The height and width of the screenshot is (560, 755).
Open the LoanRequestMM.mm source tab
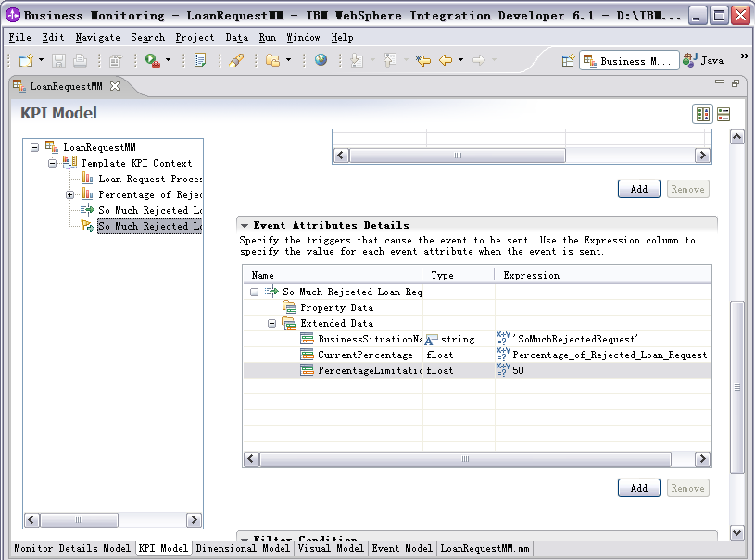(x=484, y=548)
